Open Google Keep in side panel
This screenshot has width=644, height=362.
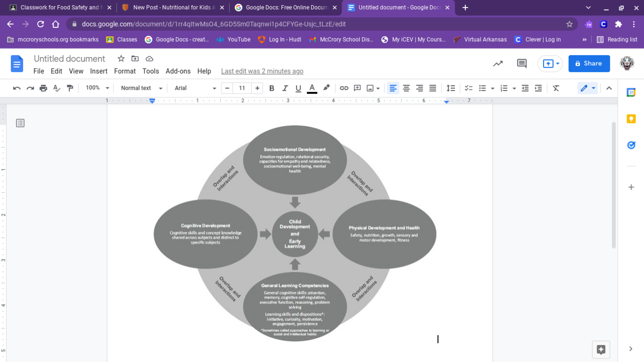pyautogui.click(x=631, y=119)
